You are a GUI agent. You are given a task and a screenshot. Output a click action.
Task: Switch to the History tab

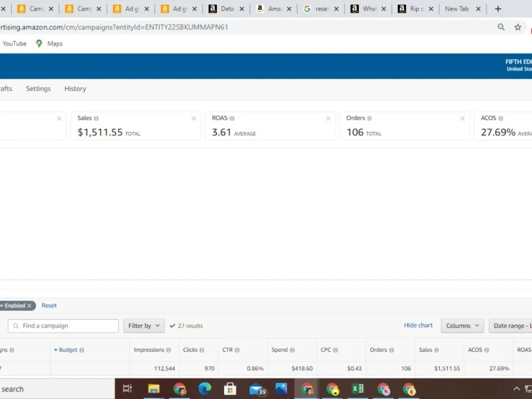point(76,88)
